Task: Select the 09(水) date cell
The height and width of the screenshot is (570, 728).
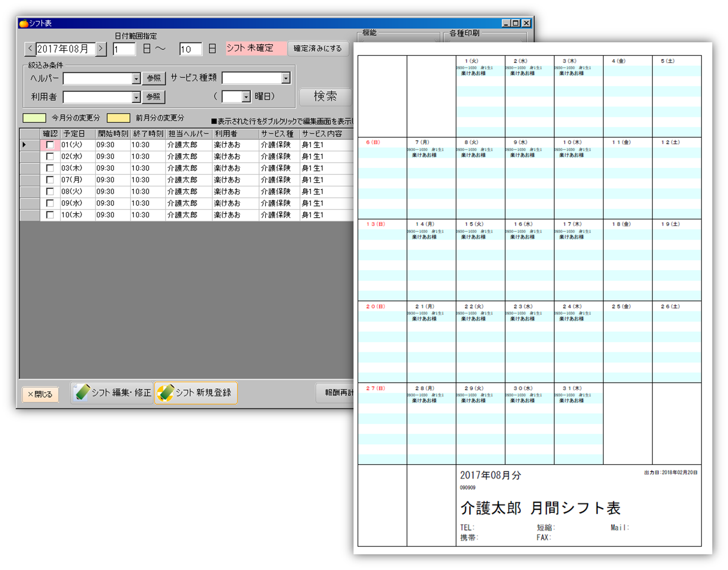Action: tap(78, 203)
